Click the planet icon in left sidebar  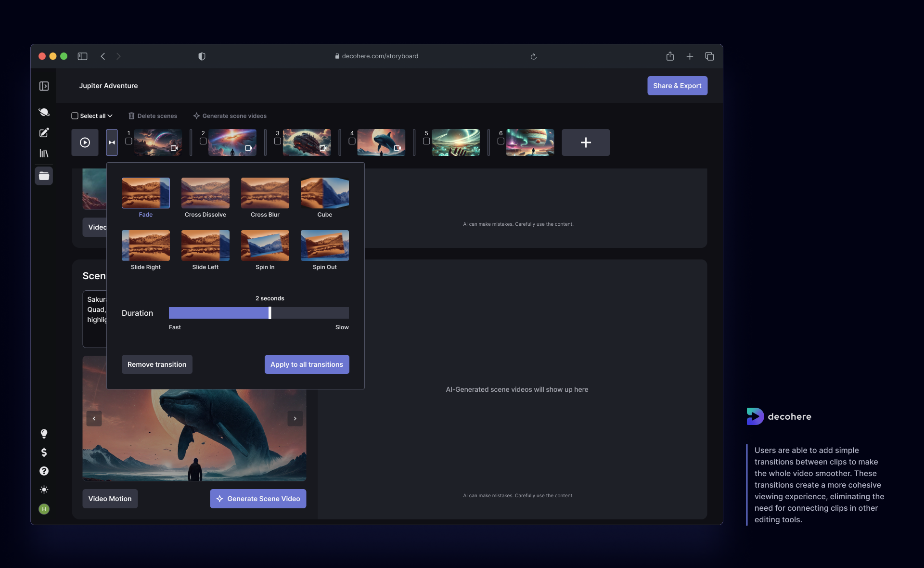44,112
